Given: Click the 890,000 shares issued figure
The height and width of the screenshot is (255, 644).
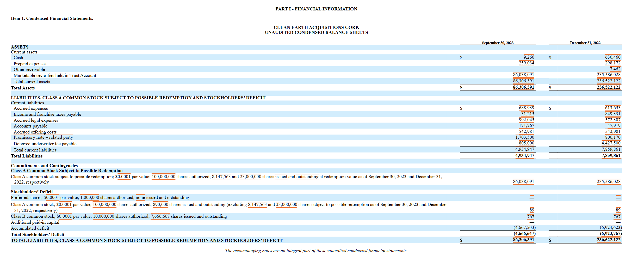Looking at the screenshot, I should (160, 204).
